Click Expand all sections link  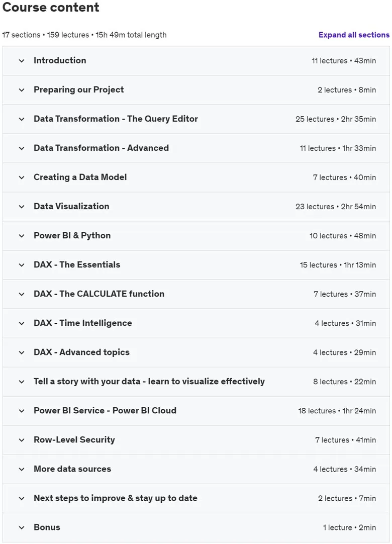coord(354,35)
